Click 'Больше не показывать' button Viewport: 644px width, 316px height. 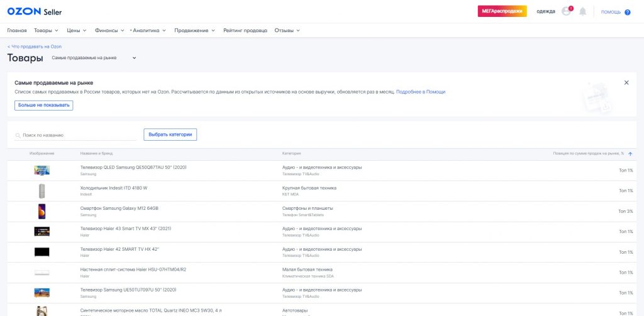44,105
